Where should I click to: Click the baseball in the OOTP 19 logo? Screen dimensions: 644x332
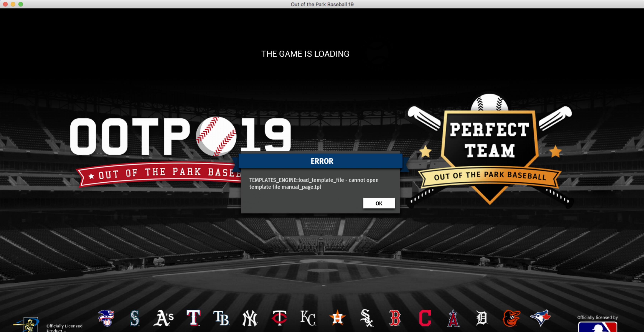point(216,136)
